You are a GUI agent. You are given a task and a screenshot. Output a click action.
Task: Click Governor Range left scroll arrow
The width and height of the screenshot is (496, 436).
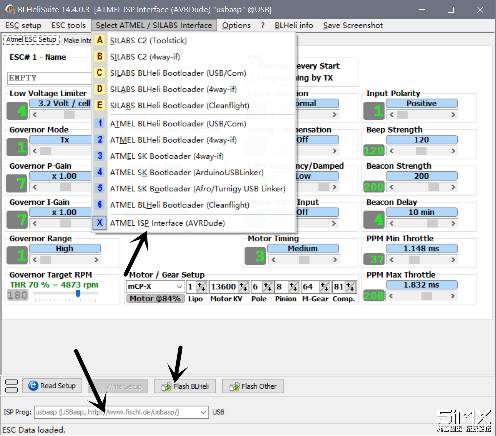(x=35, y=260)
